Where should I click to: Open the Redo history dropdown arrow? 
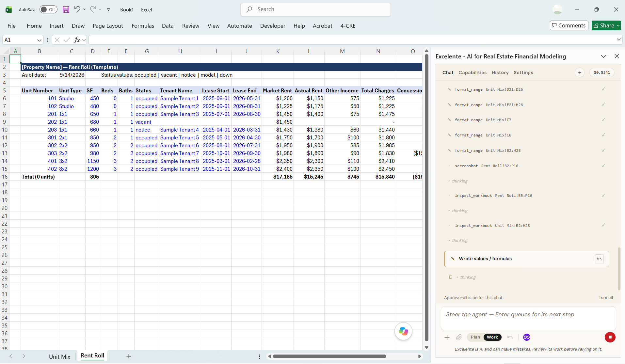tap(100, 9)
